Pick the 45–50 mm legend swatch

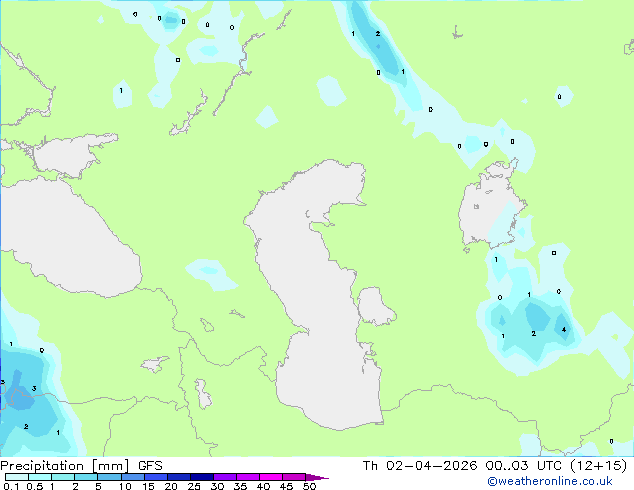tap(294, 477)
